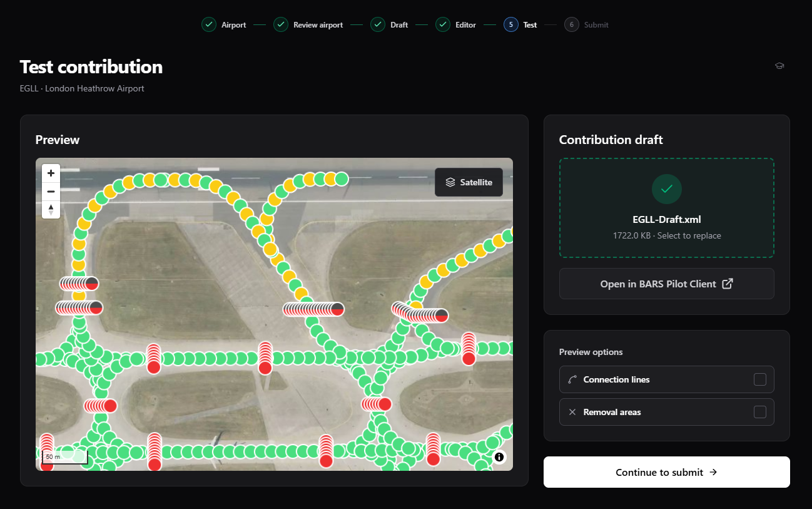
Task: Open the Satellite layer switcher
Action: (x=469, y=182)
